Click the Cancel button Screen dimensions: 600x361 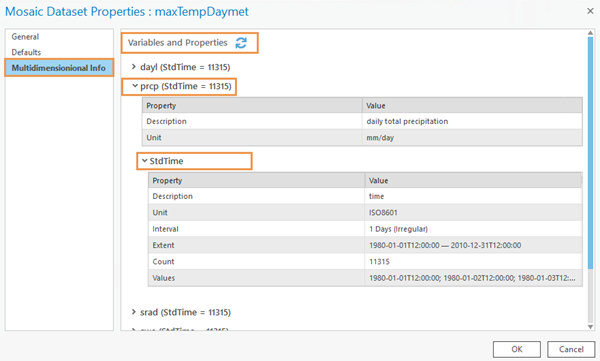click(571, 349)
